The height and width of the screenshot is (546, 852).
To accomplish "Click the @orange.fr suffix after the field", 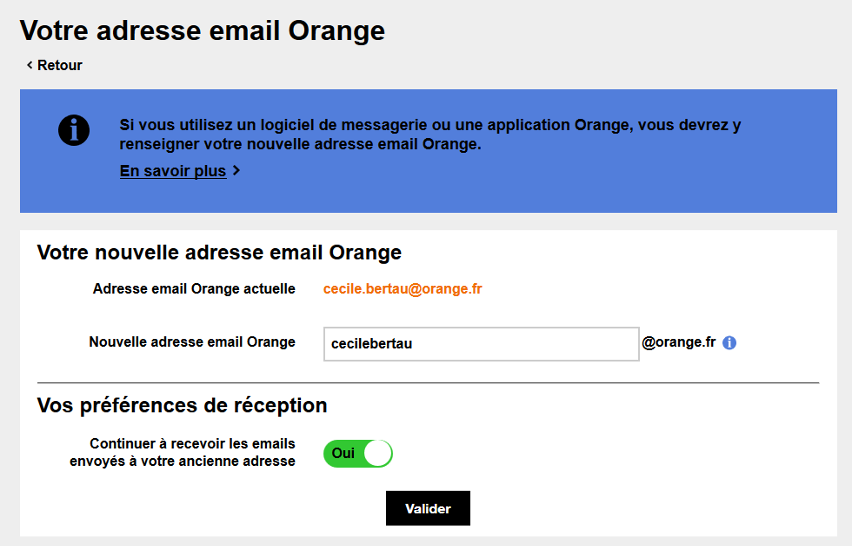I will tap(678, 342).
